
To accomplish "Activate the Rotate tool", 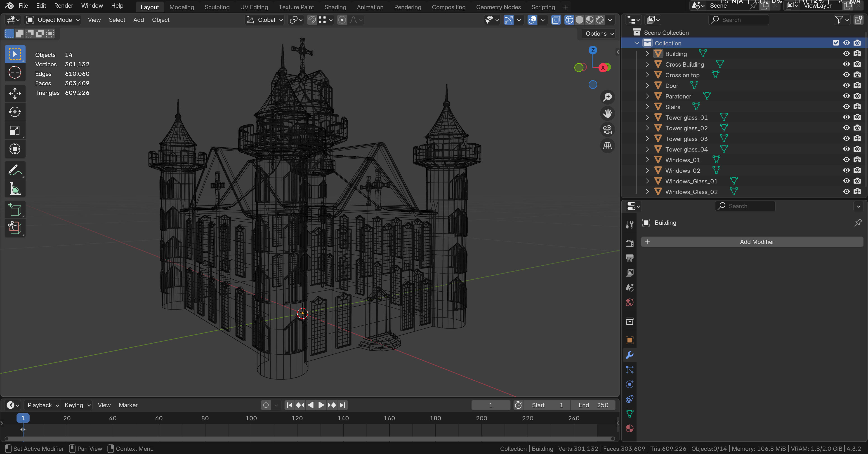I will (15, 112).
